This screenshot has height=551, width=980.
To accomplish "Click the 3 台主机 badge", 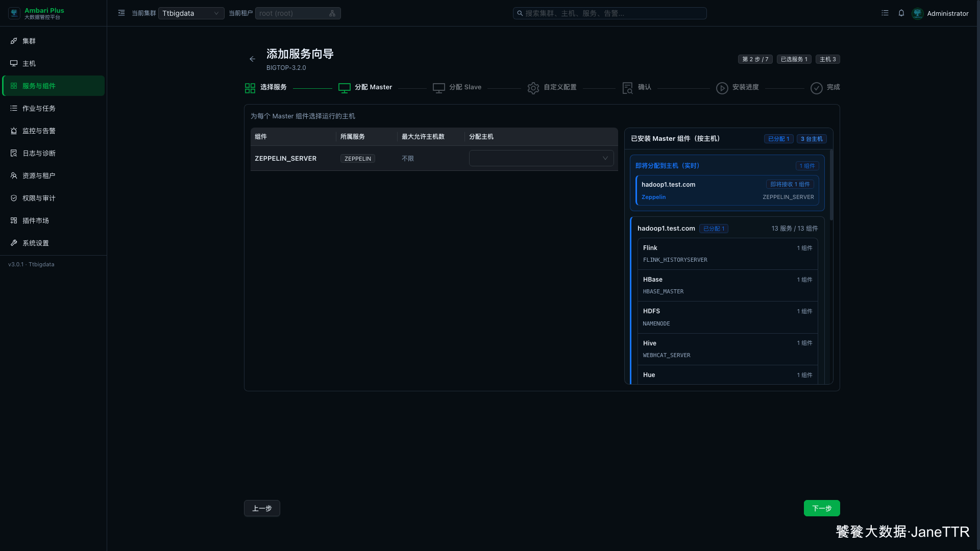I will [812, 139].
